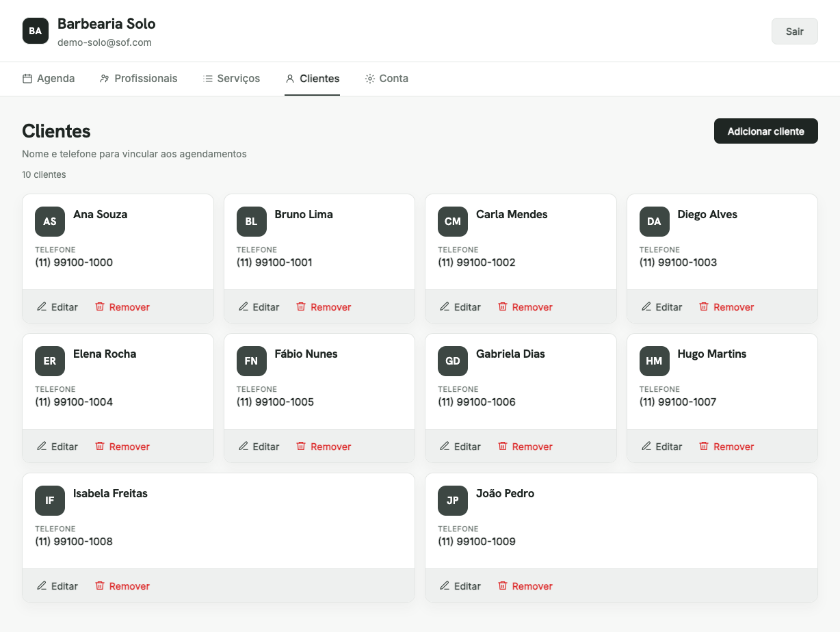The image size is (840, 632).
Task: Click Editar for Elena Rocha
Action: pos(57,447)
